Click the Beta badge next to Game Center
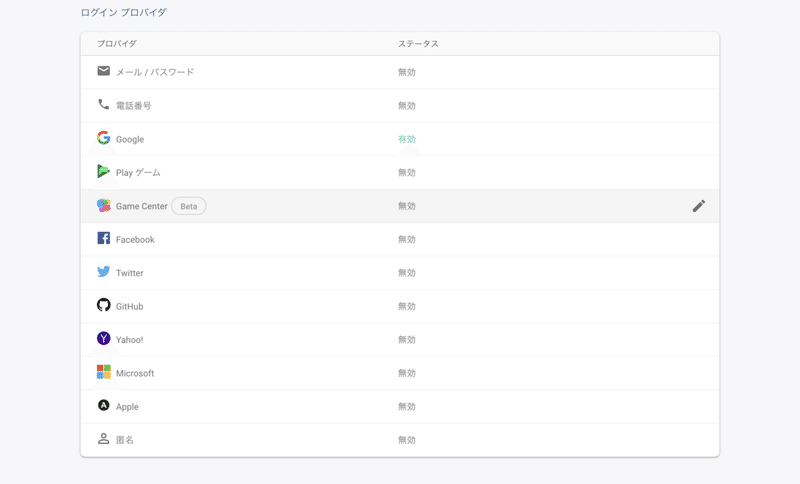This screenshot has height=484, width=800. 189,206
